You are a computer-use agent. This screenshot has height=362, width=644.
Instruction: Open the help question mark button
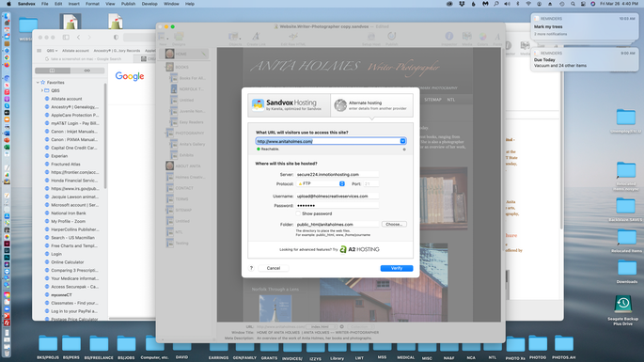click(251, 268)
